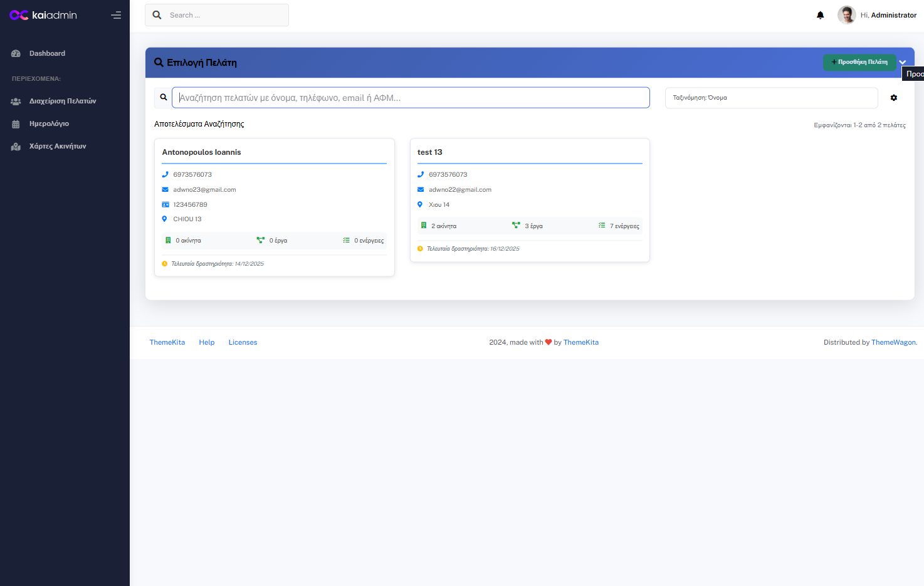Collapse the Επιλογή Πελάτη panel chevron
The height and width of the screenshot is (586, 924).
coord(903,62)
